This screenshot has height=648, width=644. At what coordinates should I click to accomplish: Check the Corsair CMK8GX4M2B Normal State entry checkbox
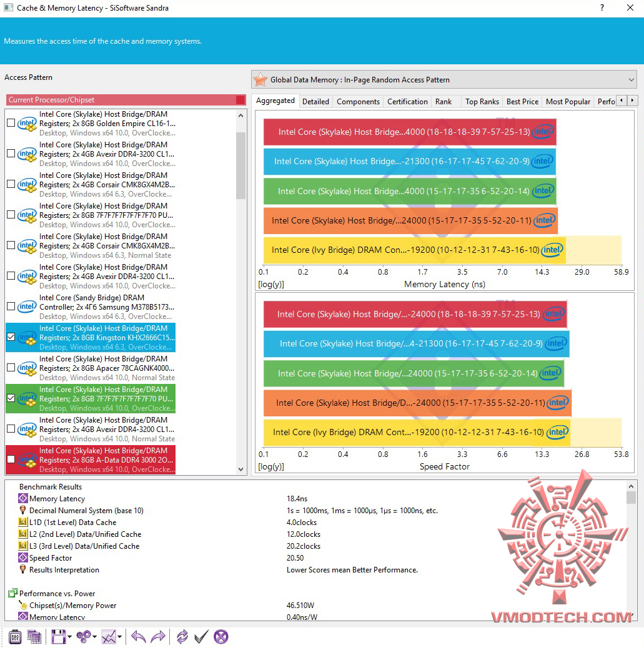pos(11,245)
